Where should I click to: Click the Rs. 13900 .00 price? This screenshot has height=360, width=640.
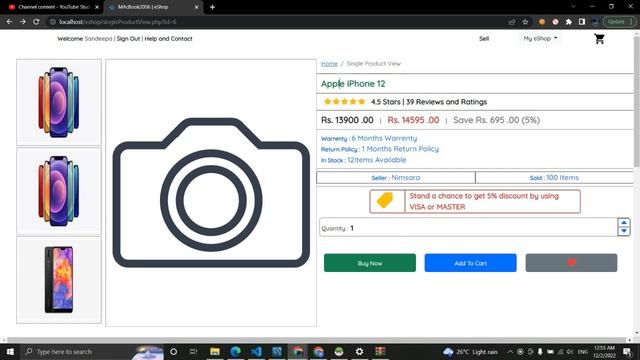347,120
